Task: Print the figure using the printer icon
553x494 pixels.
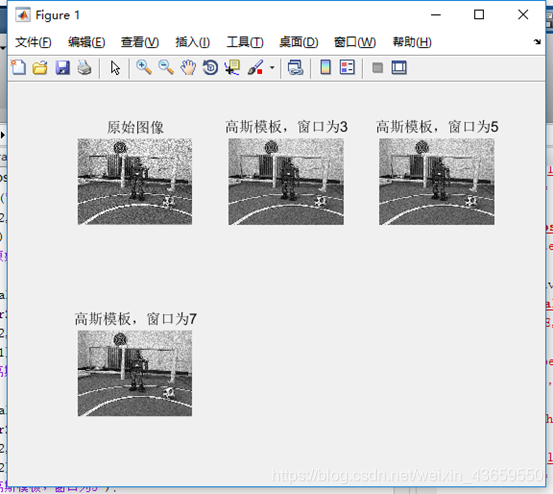Action: click(x=84, y=67)
